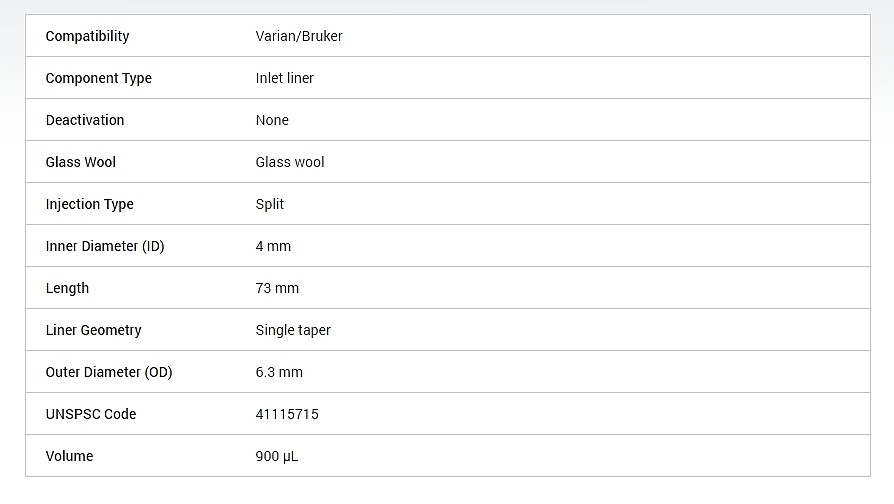
Task: Click the Glass Wool row label
Action: 80,162
